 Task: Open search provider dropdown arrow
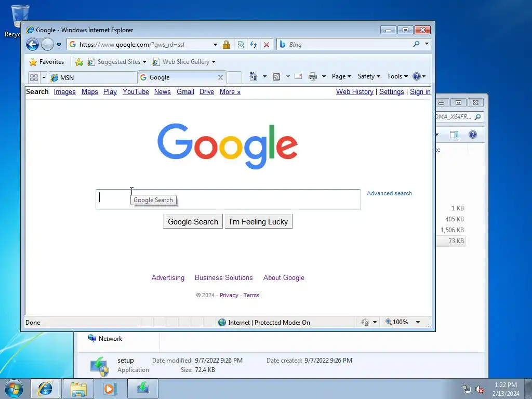pos(427,44)
